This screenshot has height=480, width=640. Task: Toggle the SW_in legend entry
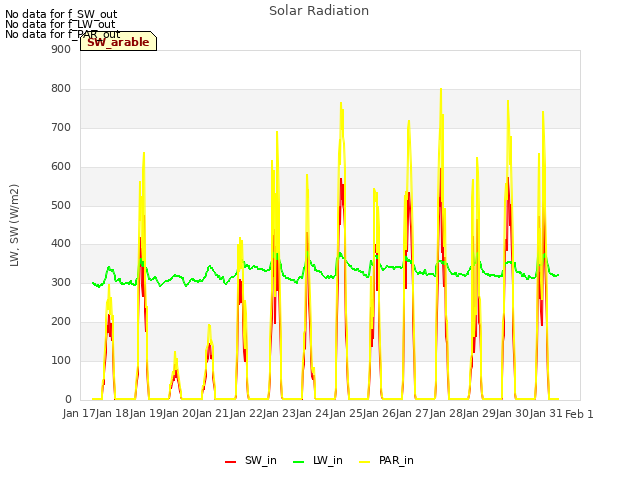click(251, 460)
